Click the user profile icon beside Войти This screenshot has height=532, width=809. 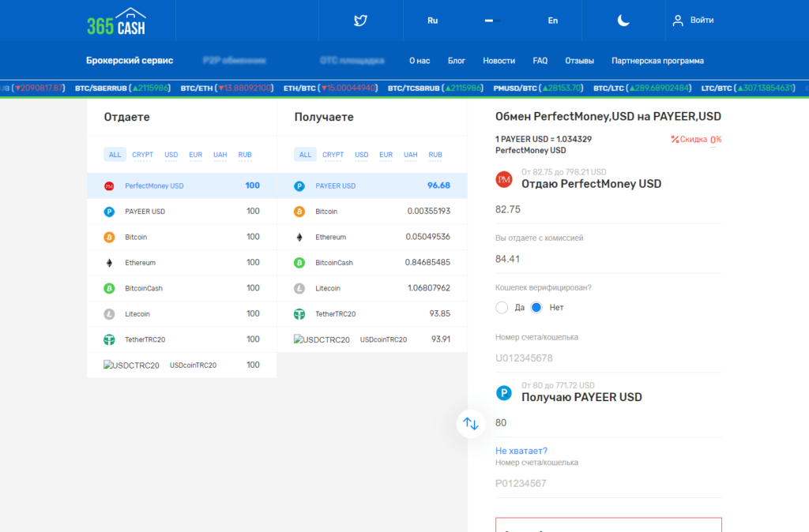678,20
